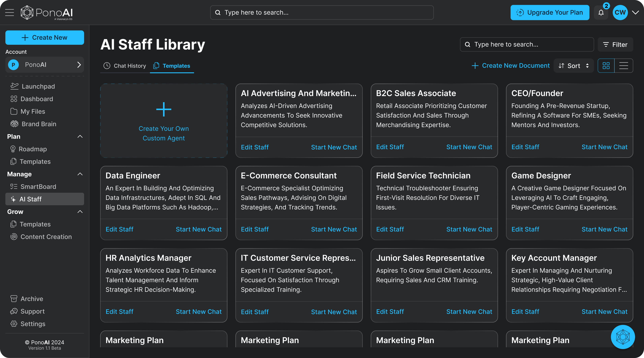The width and height of the screenshot is (644, 358).
Task: Open Content Creation in the sidebar
Action: (x=41, y=236)
